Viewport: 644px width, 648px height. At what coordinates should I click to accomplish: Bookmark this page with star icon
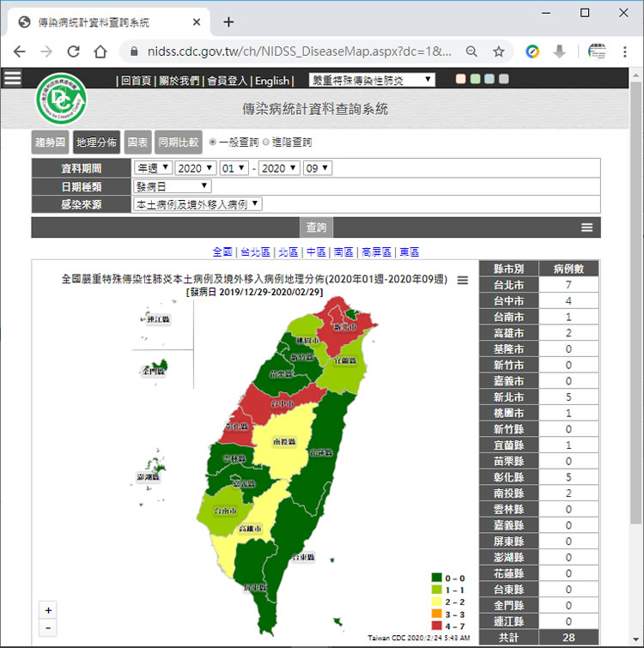pos(498,51)
